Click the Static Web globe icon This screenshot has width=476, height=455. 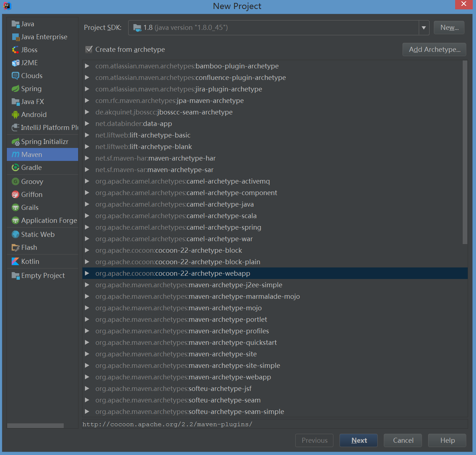pyautogui.click(x=15, y=235)
